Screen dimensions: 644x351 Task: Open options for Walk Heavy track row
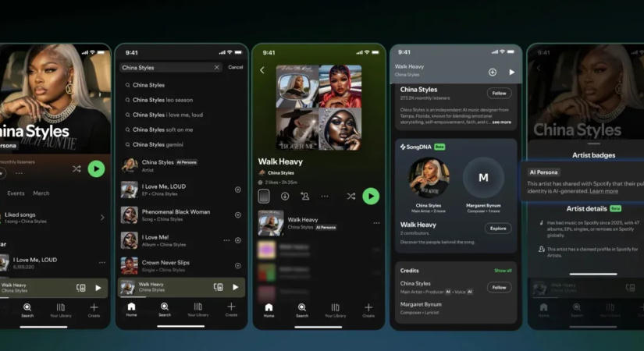point(376,223)
